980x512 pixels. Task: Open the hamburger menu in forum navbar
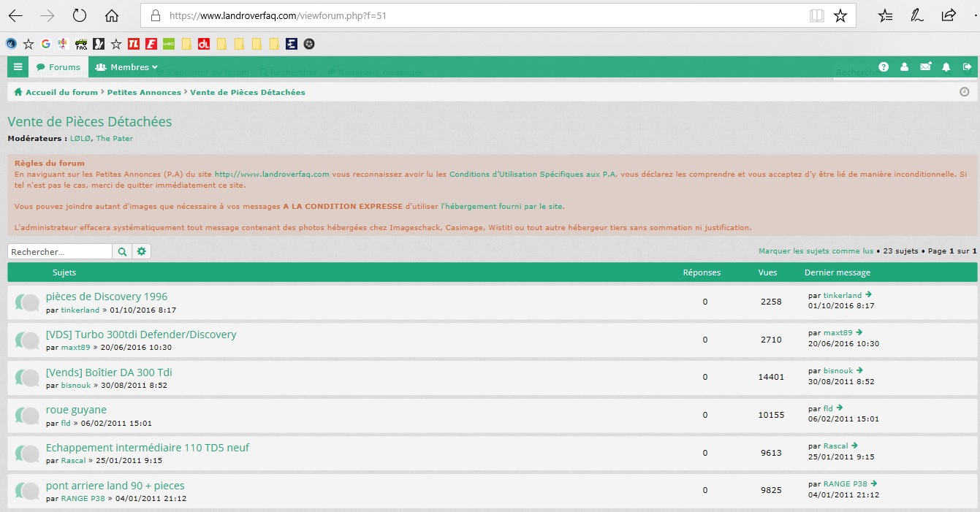tap(18, 67)
